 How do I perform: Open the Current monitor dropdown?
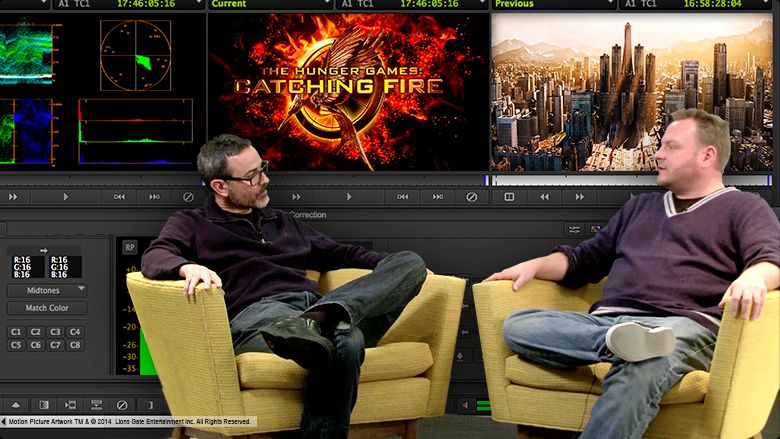point(271,4)
